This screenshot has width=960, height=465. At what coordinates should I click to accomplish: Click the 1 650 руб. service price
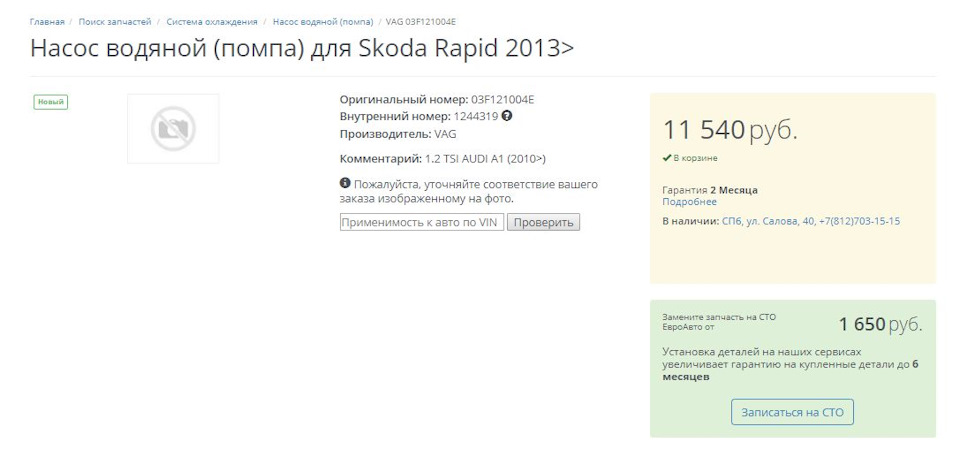click(x=880, y=324)
